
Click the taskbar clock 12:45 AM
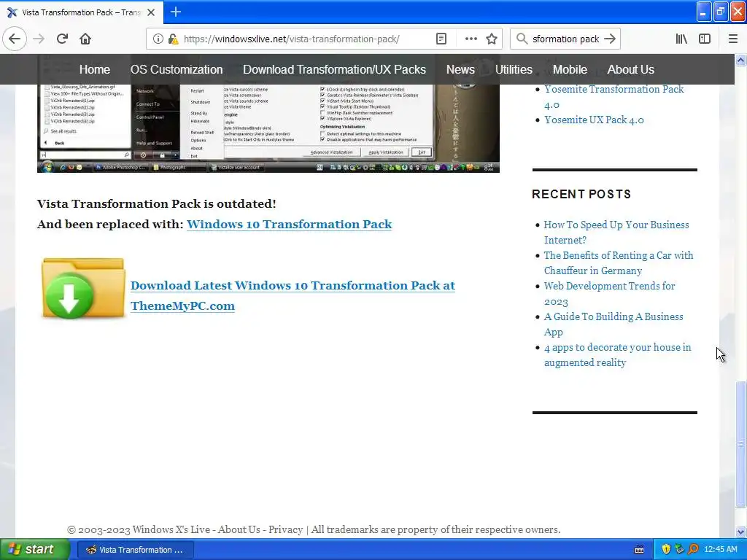pyautogui.click(x=720, y=550)
